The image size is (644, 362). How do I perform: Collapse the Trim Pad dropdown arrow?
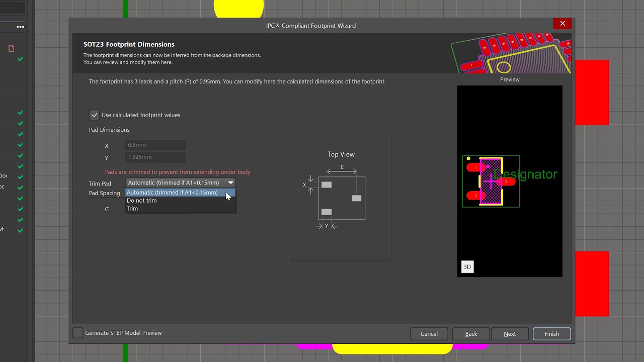tap(230, 183)
